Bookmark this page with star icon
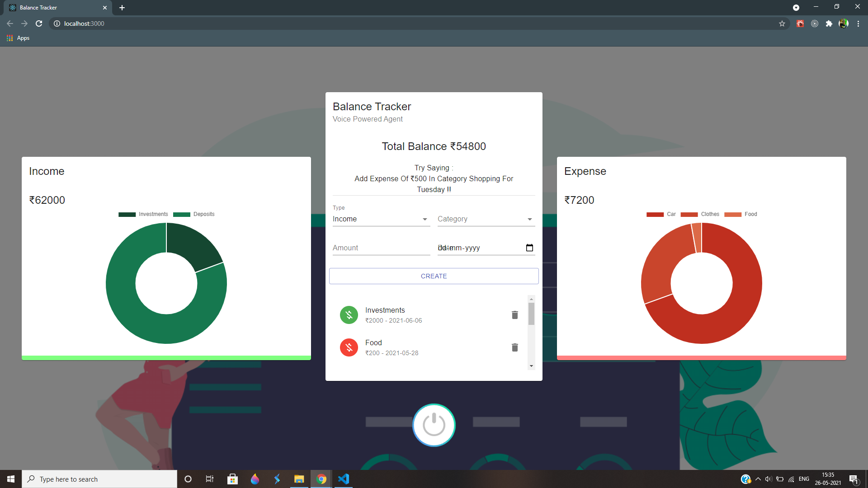 coord(782,23)
